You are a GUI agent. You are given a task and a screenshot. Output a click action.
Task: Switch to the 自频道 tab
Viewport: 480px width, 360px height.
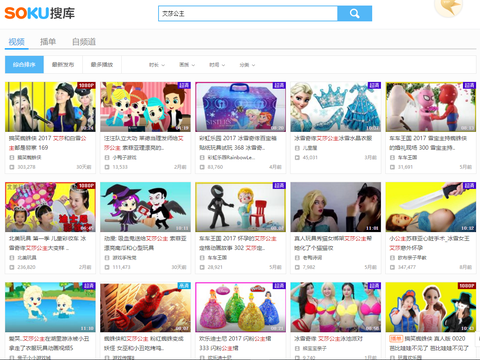[x=84, y=42]
